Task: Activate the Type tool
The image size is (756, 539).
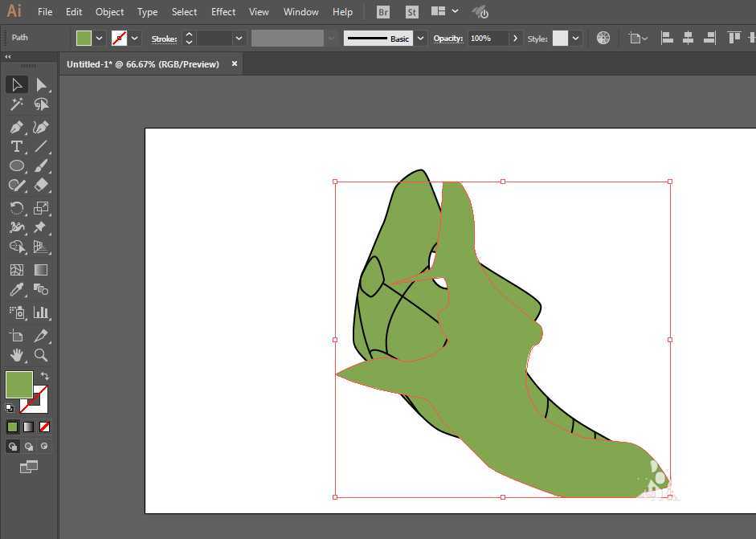Action: click(16, 146)
